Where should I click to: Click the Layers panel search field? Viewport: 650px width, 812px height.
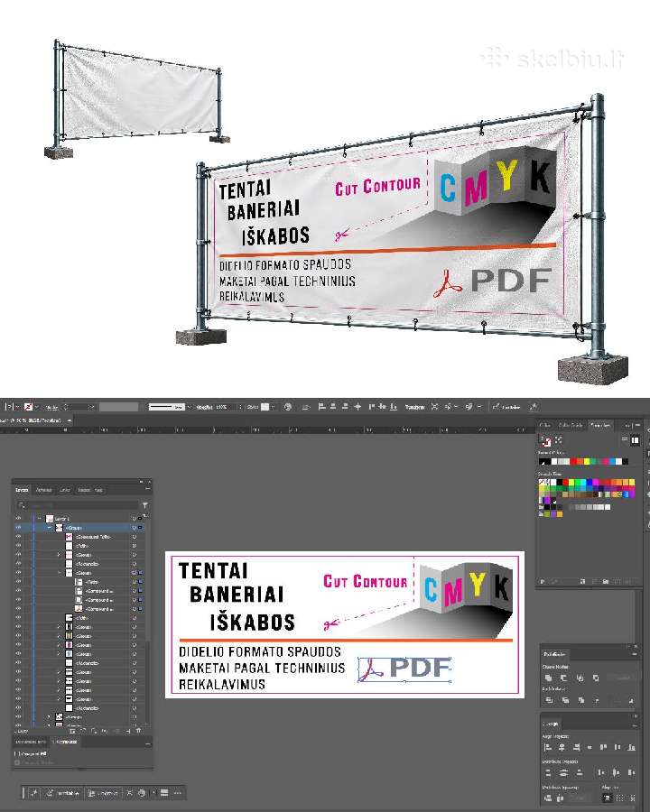point(78,505)
